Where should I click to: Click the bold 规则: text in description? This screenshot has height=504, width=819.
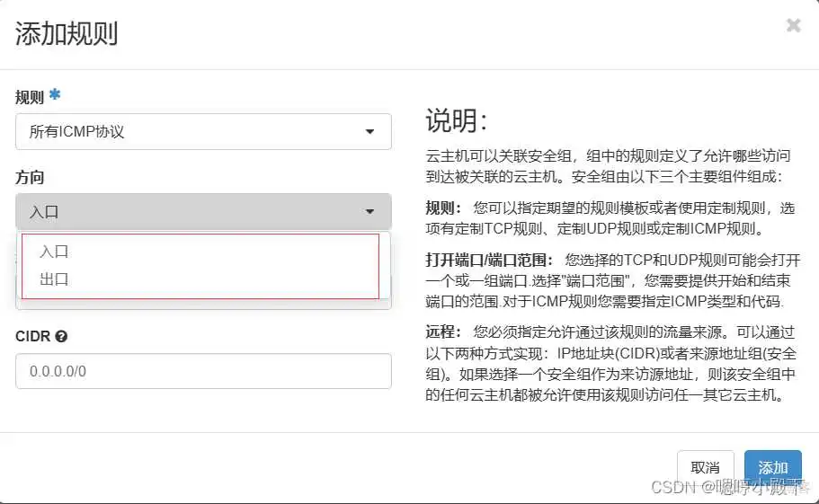pos(443,208)
